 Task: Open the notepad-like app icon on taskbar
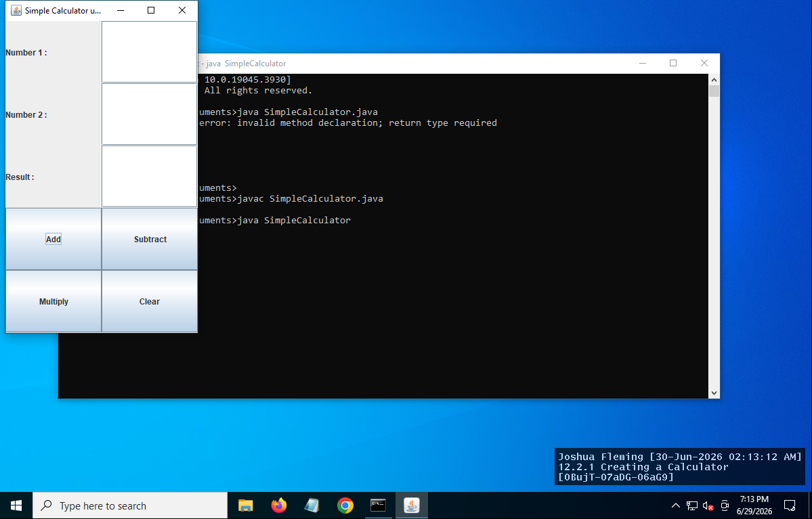tap(312, 505)
